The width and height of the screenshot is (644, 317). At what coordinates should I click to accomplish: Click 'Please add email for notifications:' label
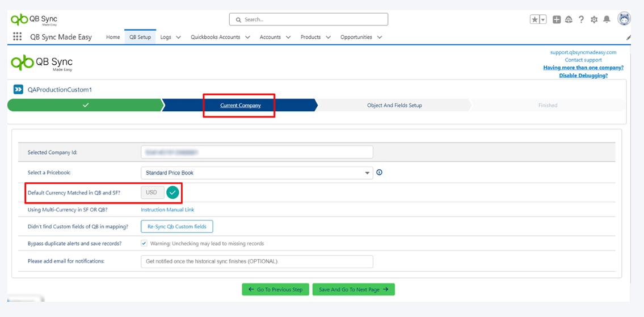click(66, 261)
